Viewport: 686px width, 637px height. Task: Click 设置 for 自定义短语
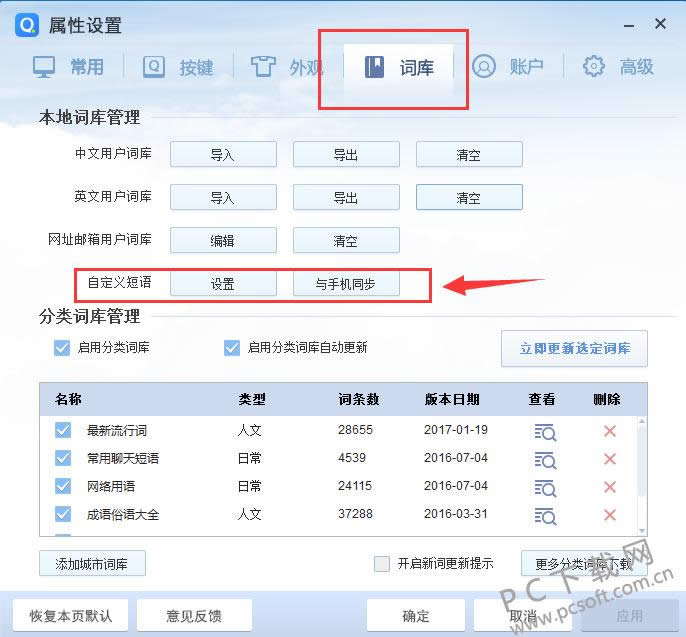pyautogui.click(x=223, y=284)
